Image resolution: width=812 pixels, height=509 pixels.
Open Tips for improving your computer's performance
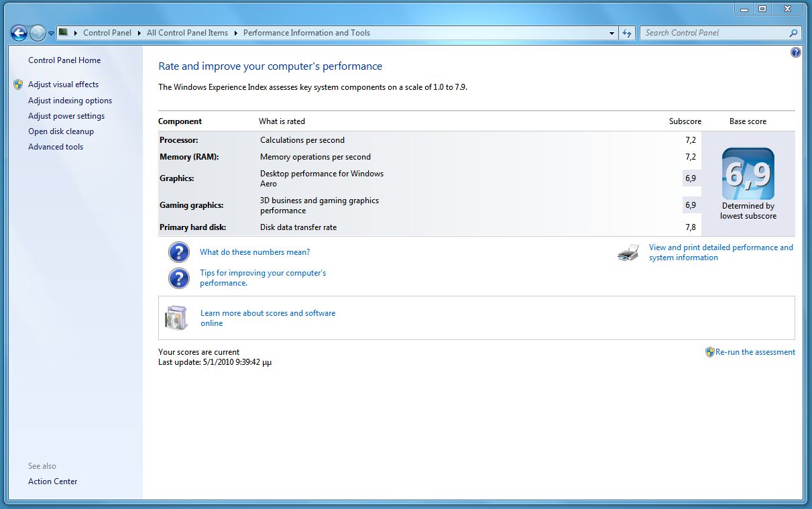click(x=263, y=278)
